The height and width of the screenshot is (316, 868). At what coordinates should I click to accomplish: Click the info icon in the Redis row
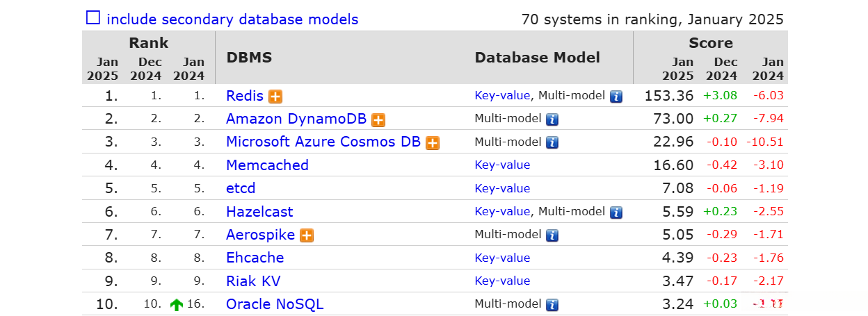tap(616, 97)
